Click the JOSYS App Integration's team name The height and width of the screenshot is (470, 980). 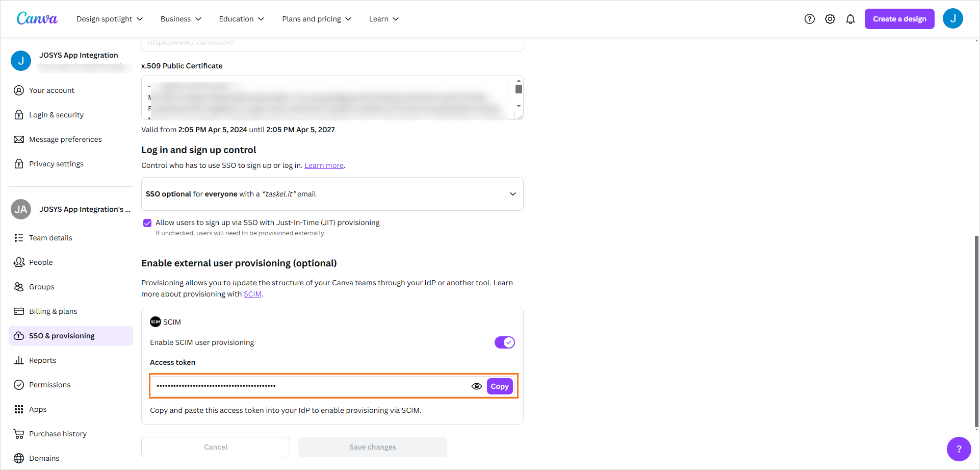pyautogui.click(x=85, y=209)
